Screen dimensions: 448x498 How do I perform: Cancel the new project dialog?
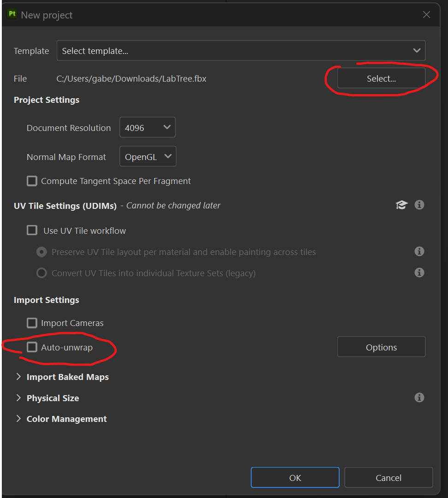(x=389, y=477)
